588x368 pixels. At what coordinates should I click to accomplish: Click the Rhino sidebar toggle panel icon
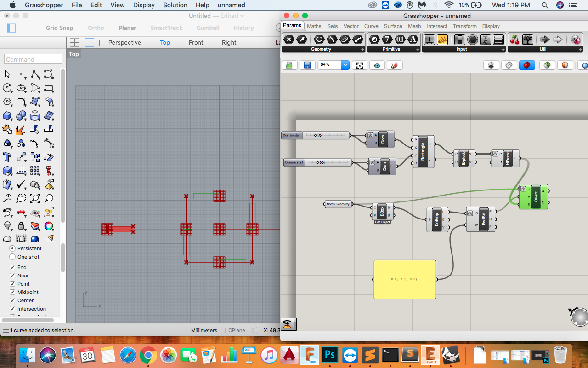11,28
